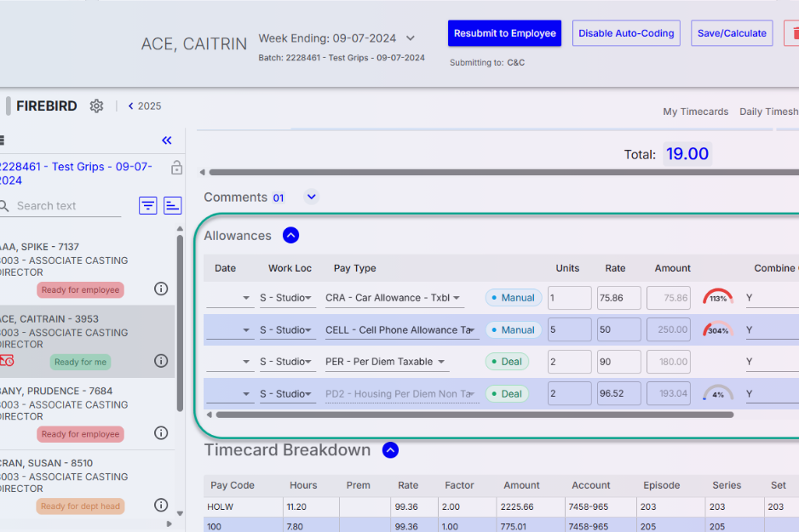
Task: Toggle Manual badge on Car Allowance row
Action: pyautogui.click(x=514, y=298)
